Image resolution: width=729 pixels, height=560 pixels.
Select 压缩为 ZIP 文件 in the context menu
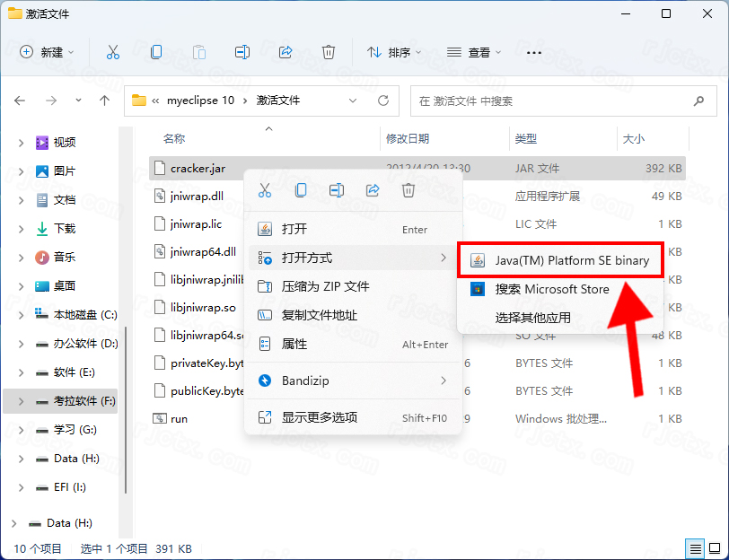326,286
